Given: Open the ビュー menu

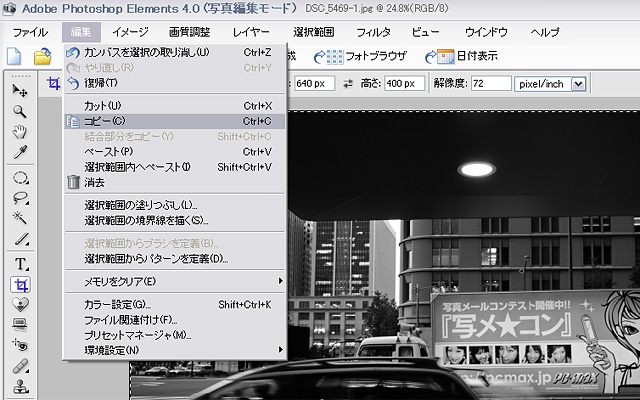Looking at the screenshot, I should (425, 32).
